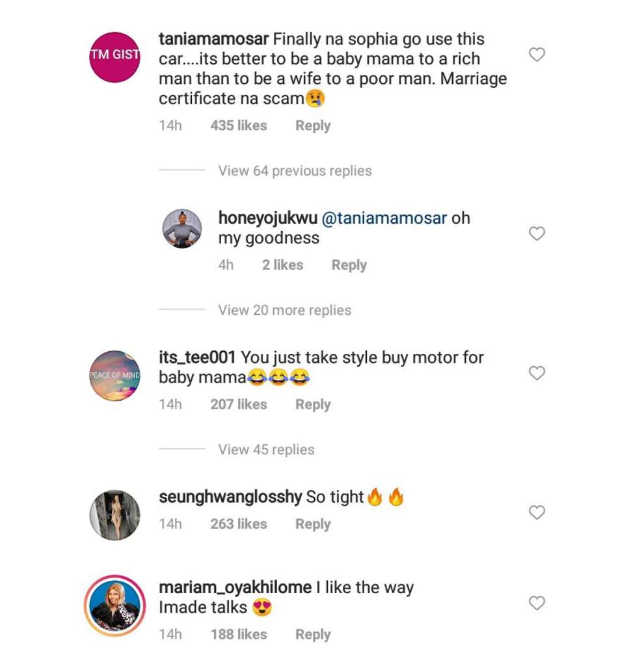Open the TM GIST profile picture
Viewport: 644px width, 666px height.
pyautogui.click(x=115, y=57)
